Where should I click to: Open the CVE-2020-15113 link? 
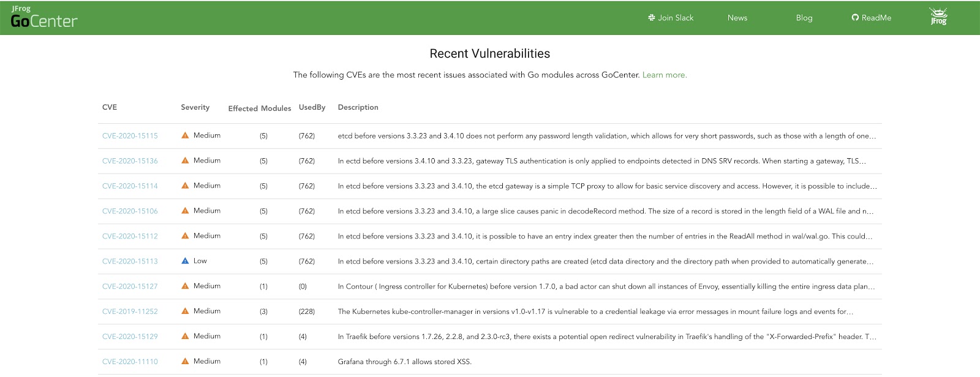pyautogui.click(x=130, y=262)
